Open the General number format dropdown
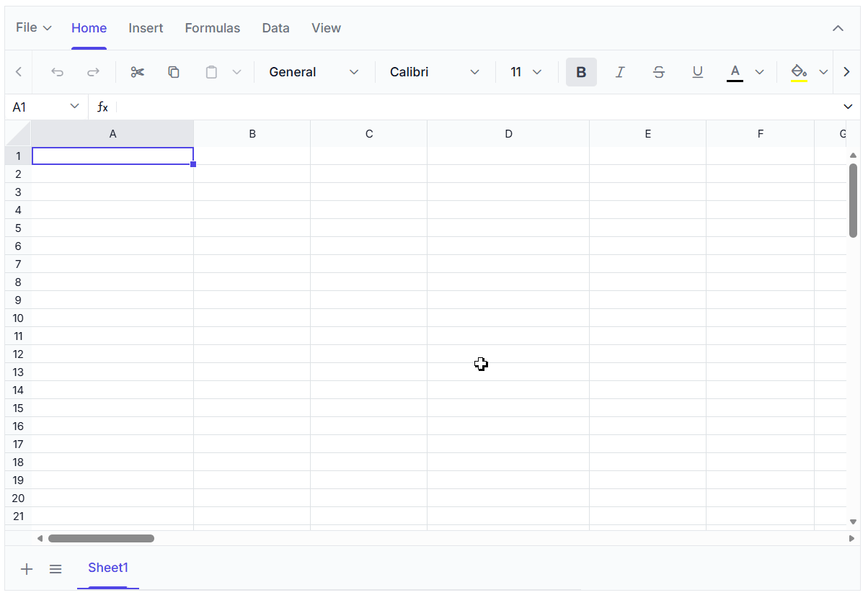The image size is (868, 595). 314,72
